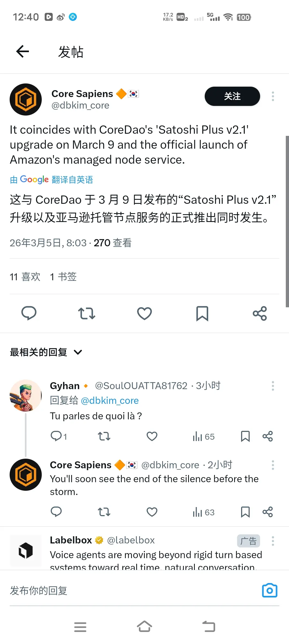Reply to the main post via the comment icon
This screenshot has width=289, height=644.
(x=29, y=313)
